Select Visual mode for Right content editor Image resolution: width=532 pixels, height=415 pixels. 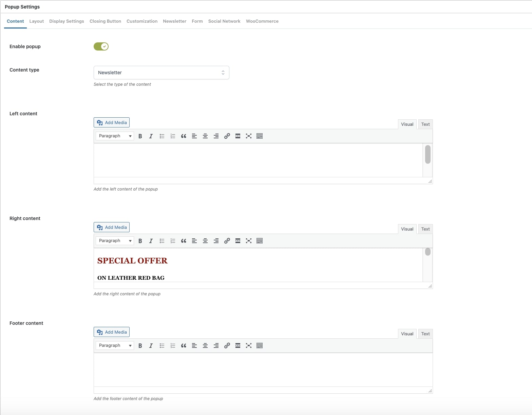click(x=407, y=229)
